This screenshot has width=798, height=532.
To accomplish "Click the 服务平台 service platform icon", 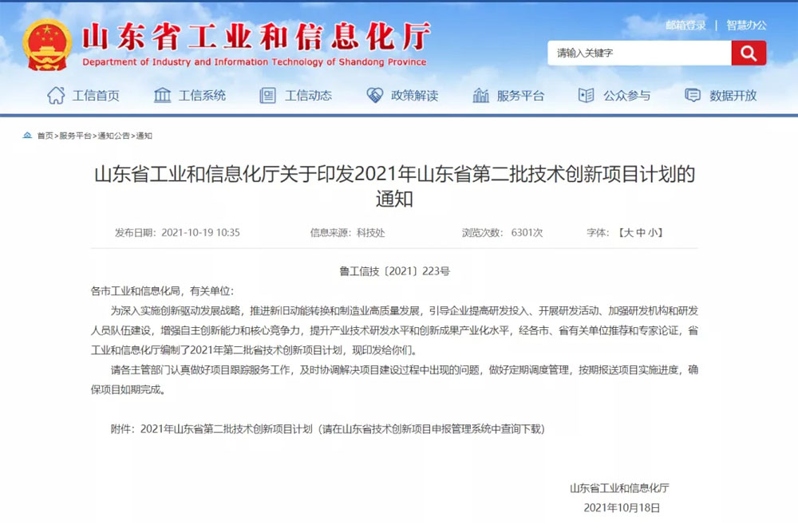I will point(480,95).
